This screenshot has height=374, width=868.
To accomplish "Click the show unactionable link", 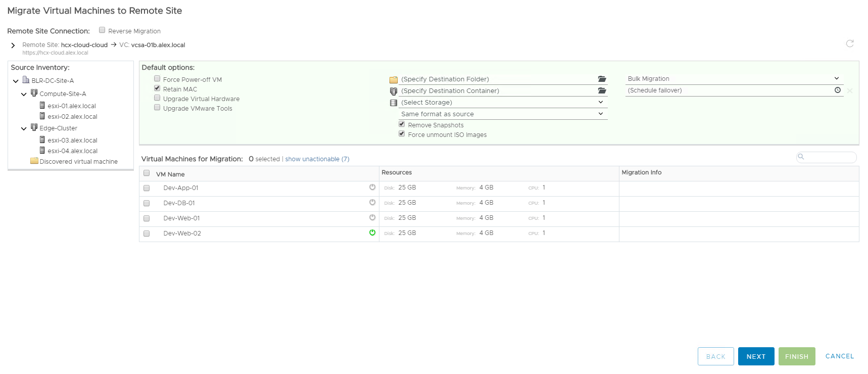I will click(317, 159).
